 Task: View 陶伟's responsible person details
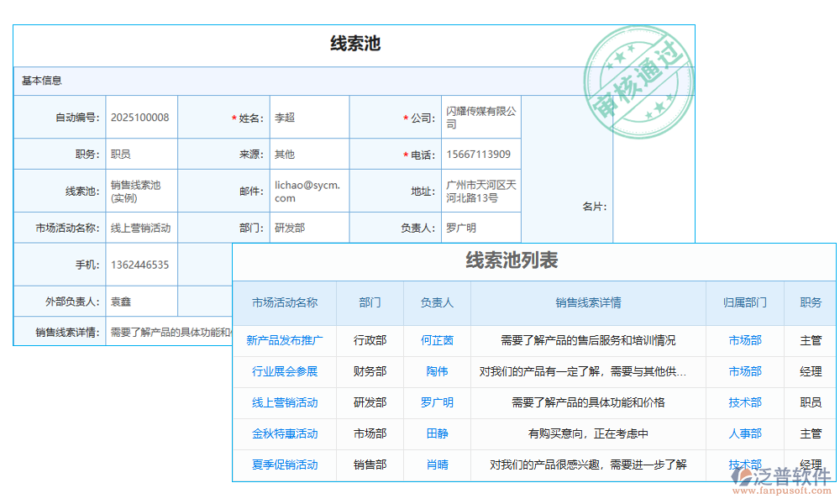pos(436,371)
